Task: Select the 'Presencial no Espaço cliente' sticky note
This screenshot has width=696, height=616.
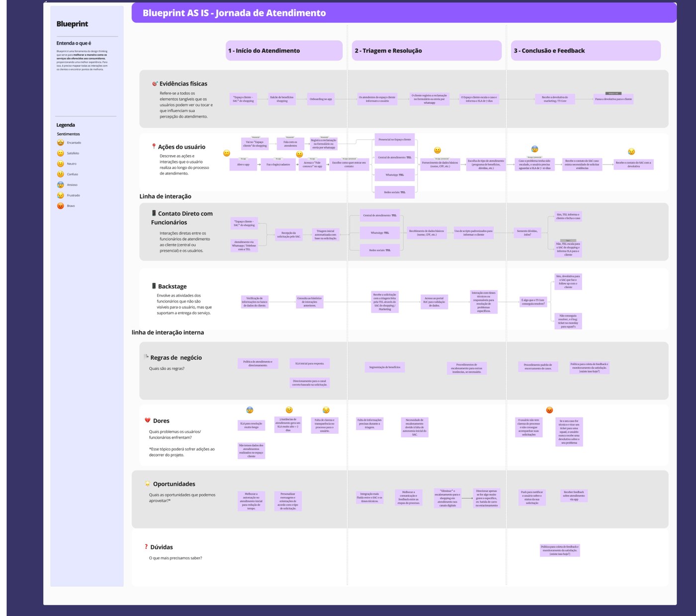Action: pyautogui.click(x=395, y=140)
